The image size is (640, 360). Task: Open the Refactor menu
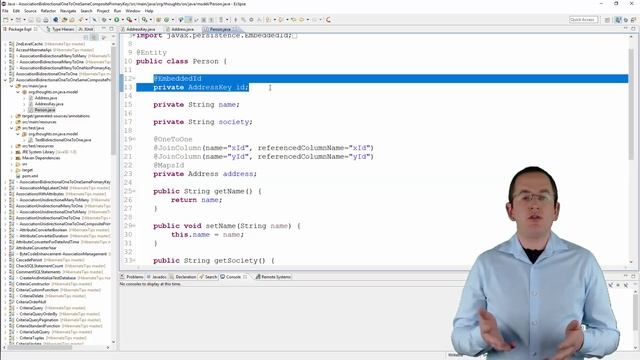point(48,11)
